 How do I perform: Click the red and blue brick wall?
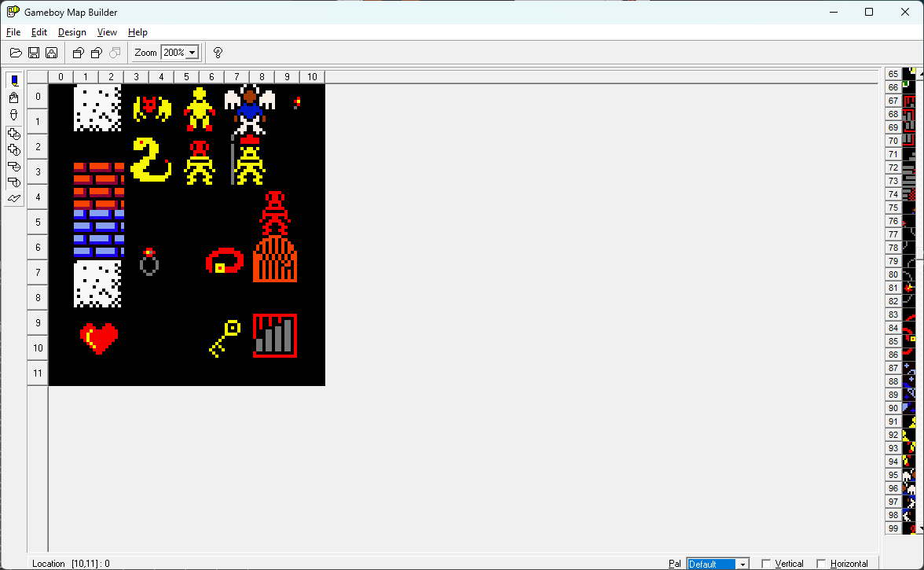point(99,210)
